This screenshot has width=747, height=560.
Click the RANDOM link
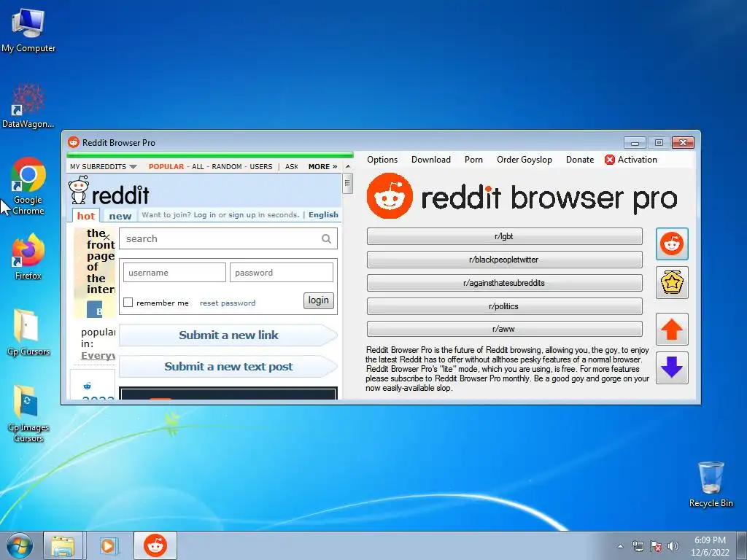click(227, 167)
